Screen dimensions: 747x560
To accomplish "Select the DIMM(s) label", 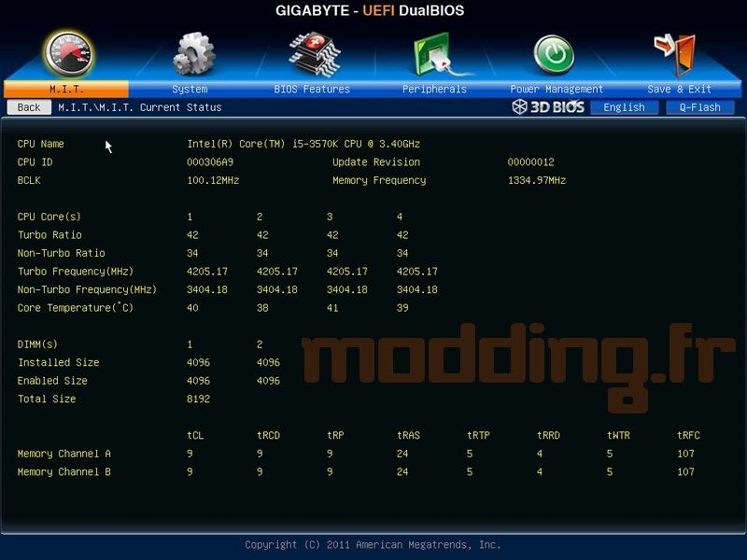I will (x=37, y=343).
